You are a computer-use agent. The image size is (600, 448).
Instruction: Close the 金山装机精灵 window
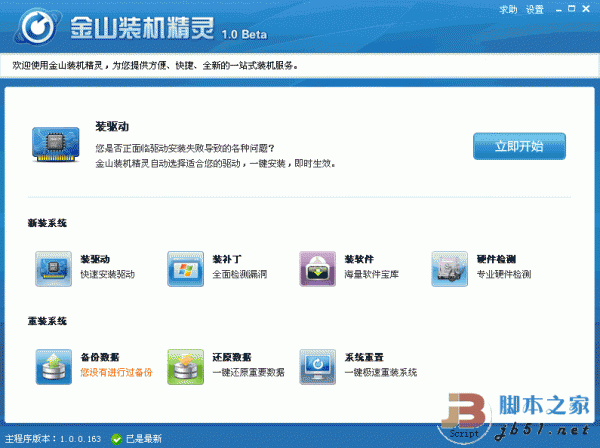(x=586, y=9)
